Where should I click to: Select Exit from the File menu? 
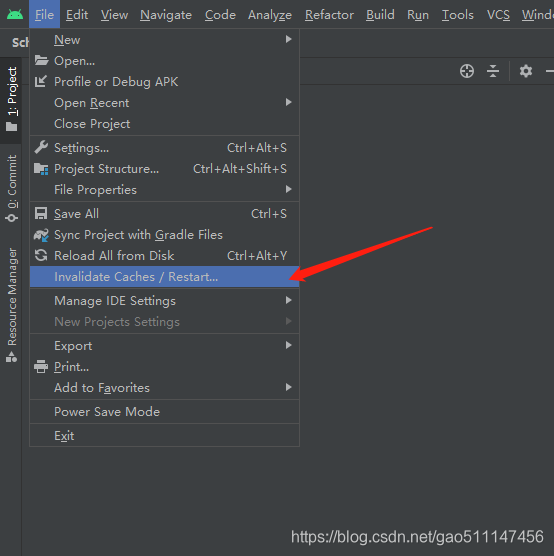tap(165, 436)
